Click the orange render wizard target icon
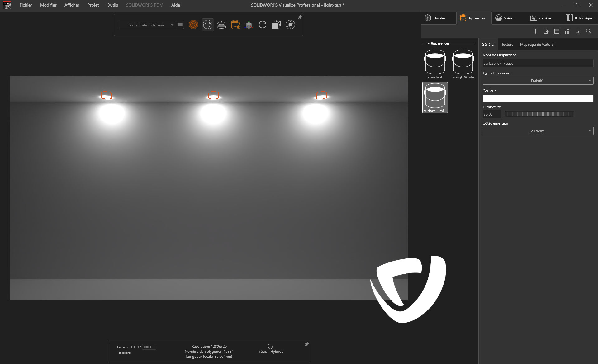Viewport: 598px width, 364px height. (x=193, y=25)
